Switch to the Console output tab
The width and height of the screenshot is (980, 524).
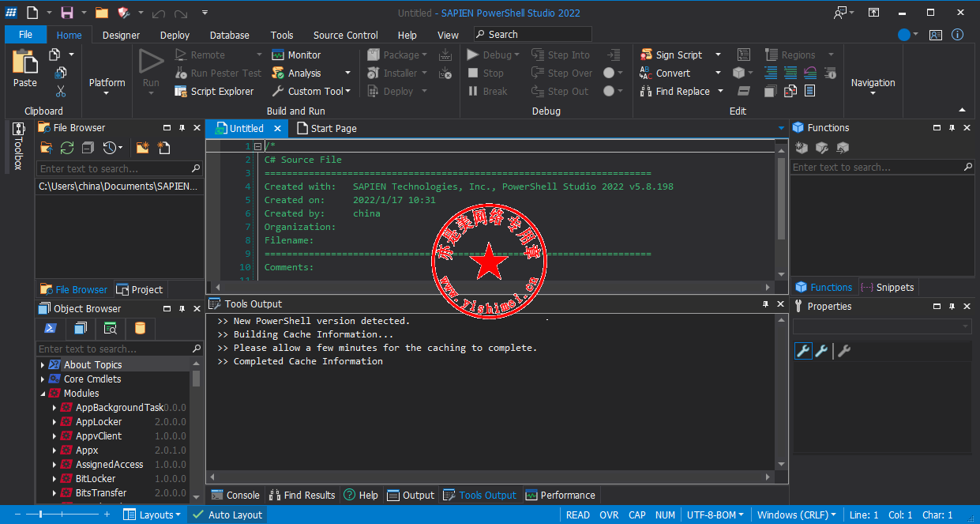[x=235, y=496]
